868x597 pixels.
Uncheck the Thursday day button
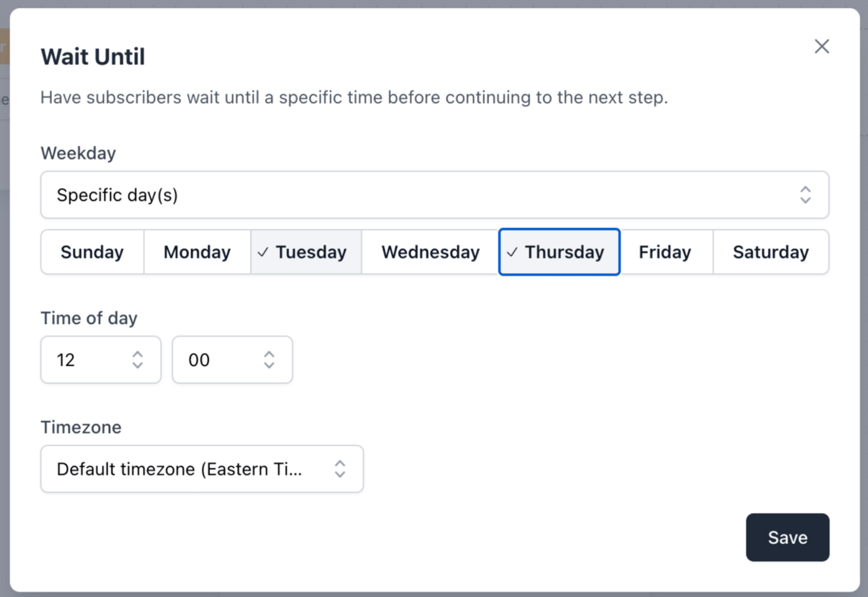(x=559, y=252)
